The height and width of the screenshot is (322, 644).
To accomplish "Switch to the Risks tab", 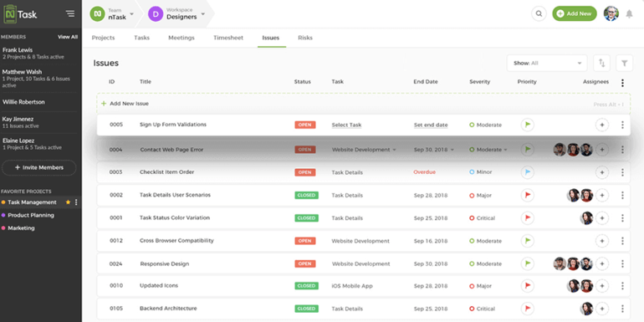I will click(x=305, y=38).
